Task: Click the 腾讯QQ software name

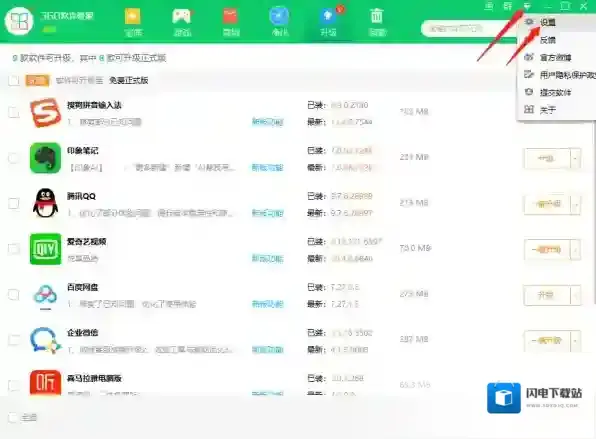Action: (81, 196)
